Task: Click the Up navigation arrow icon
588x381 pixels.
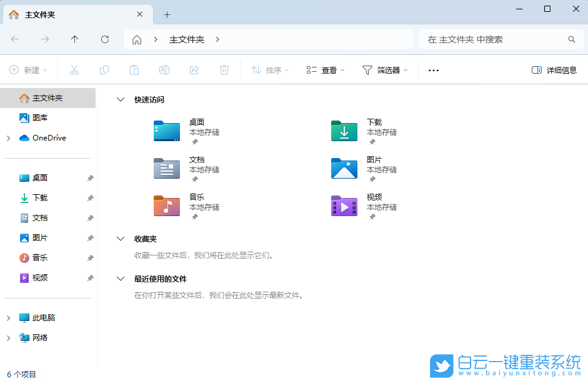Action: point(74,39)
